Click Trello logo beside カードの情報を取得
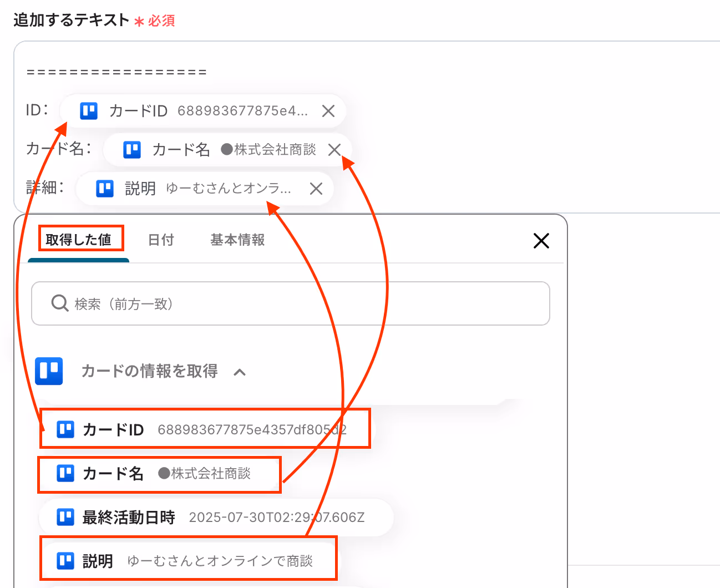Screen dimensions: 720x588 [x=49, y=371]
